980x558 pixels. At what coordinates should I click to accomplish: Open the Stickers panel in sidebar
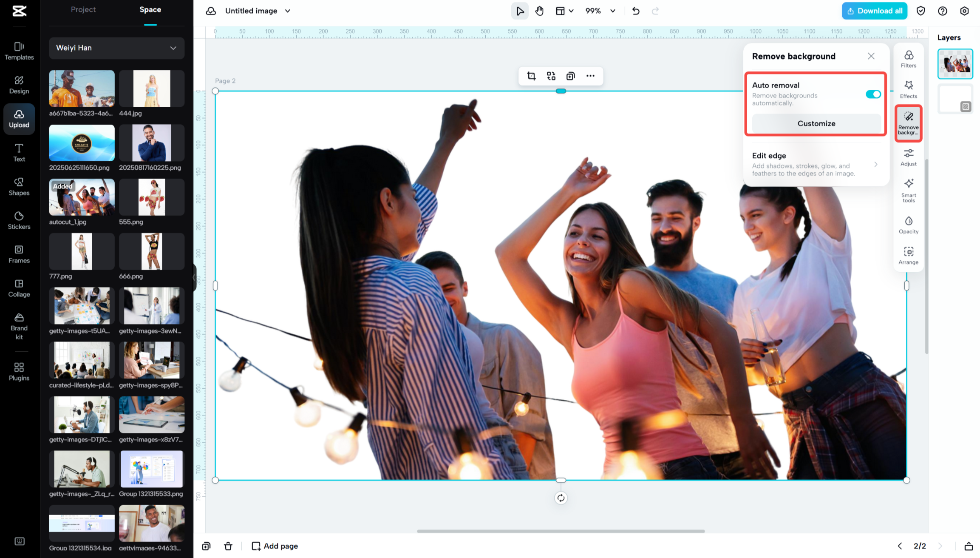19,220
